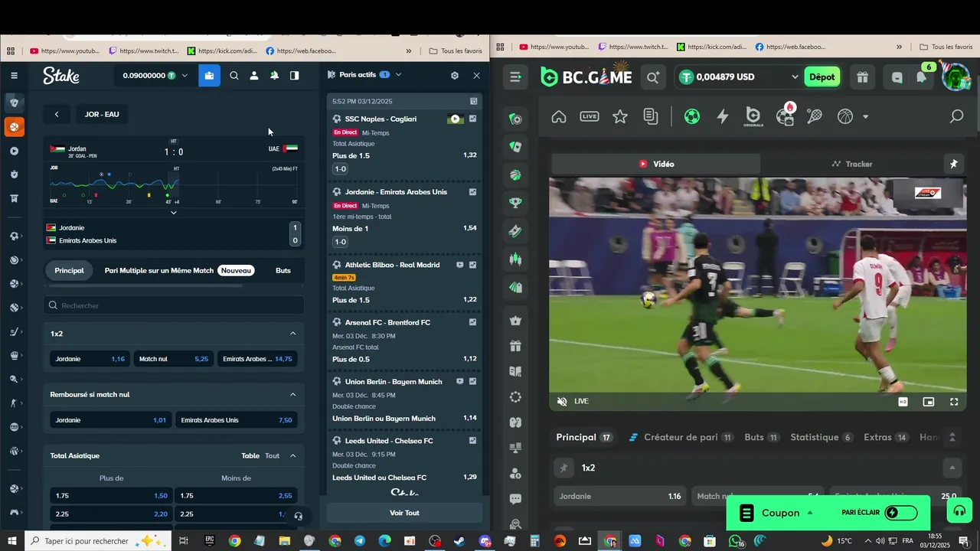
Task: Pin the BC.GAME video player
Action: pyautogui.click(x=954, y=164)
